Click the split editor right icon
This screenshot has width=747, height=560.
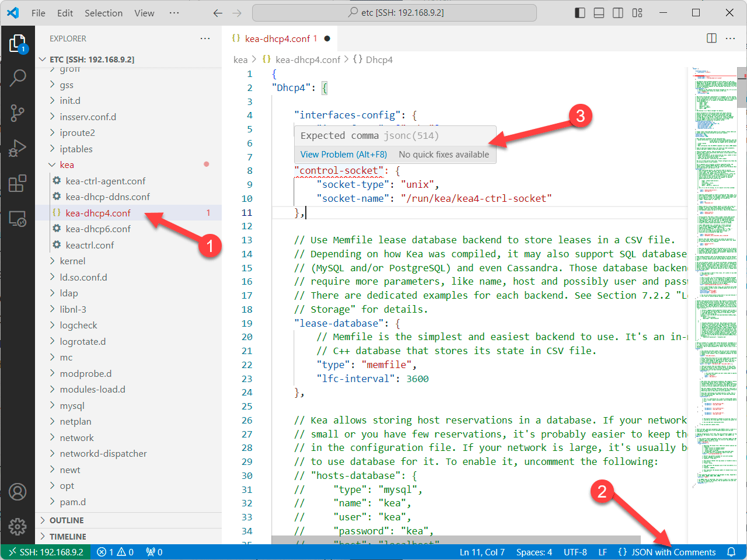(x=711, y=38)
